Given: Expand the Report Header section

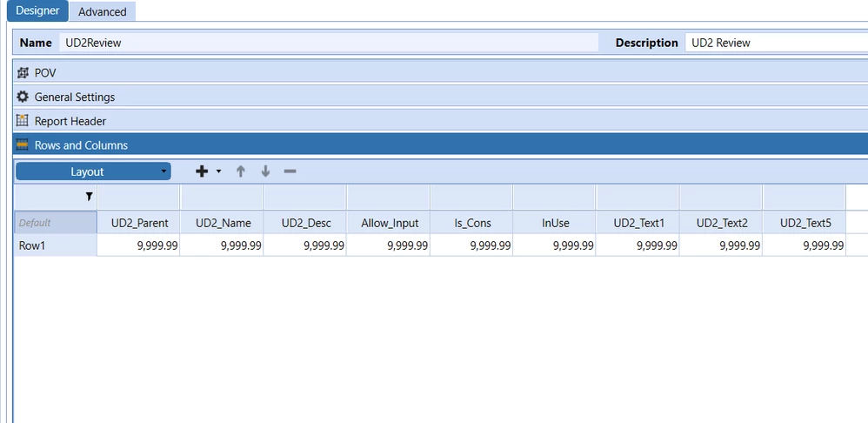Looking at the screenshot, I should (440, 121).
